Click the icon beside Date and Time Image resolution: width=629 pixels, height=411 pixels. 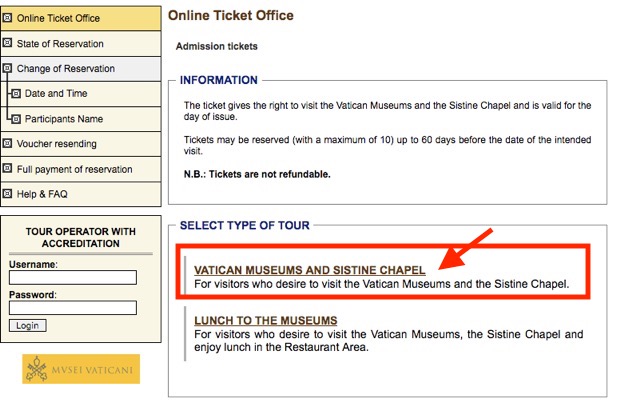[x=16, y=93]
